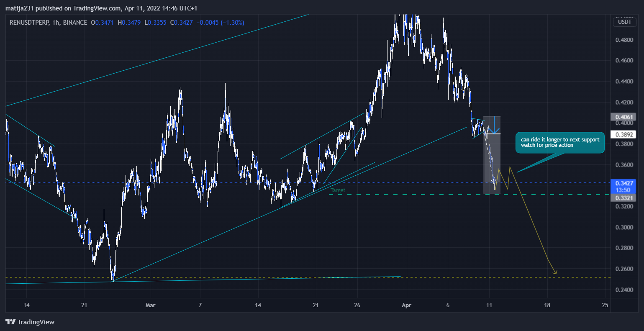Open the USDT currency selector
The image size is (644, 331).
pyautogui.click(x=626, y=22)
